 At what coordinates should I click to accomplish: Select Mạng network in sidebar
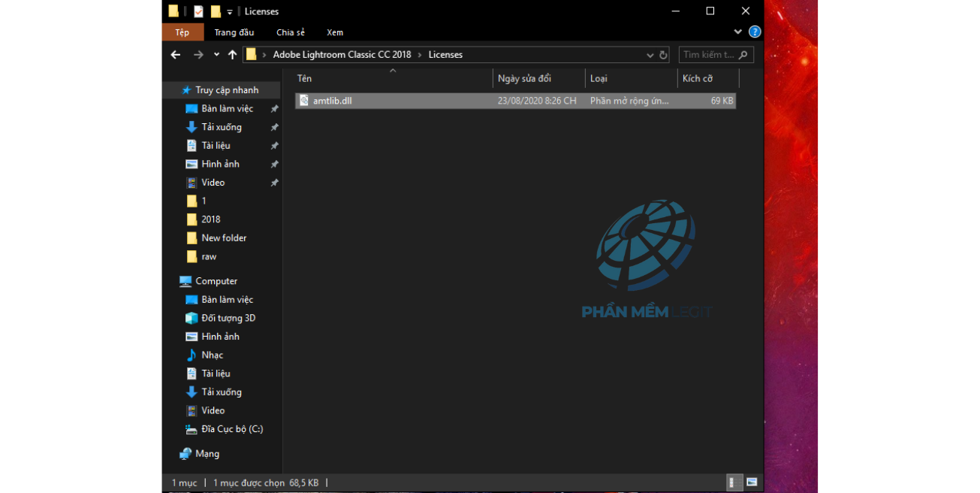pyautogui.click(x=207, y=454)
